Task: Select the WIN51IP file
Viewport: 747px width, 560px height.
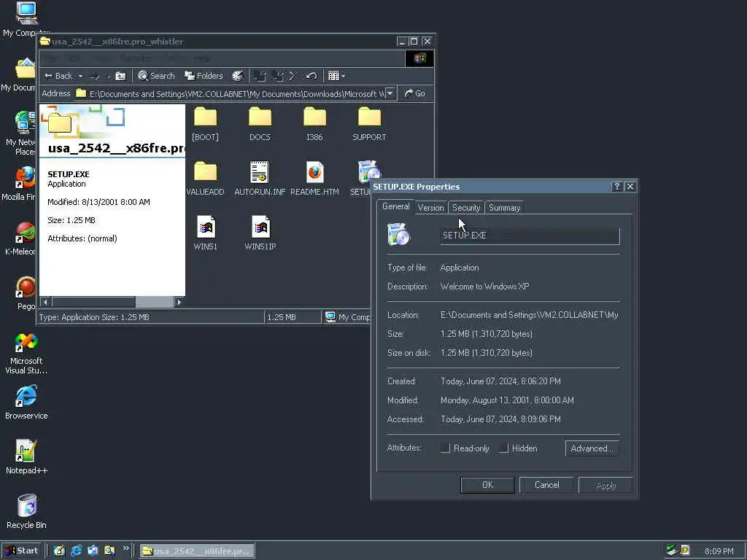Action: click(260, 233)
